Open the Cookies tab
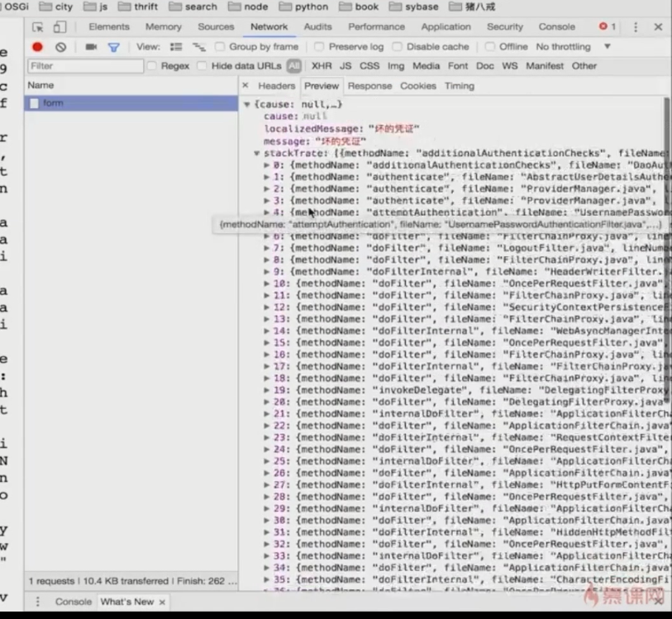This screenshot has height=619, width=672. [x=418, y=86]
